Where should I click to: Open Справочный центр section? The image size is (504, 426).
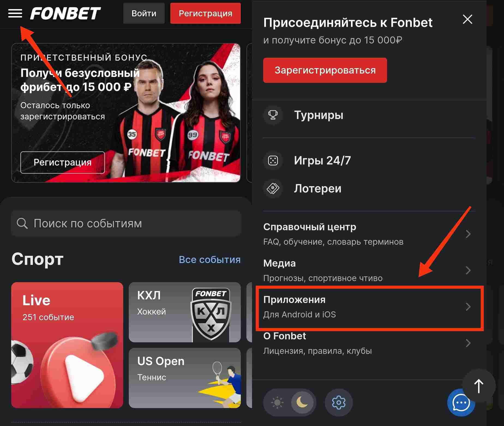pyautogui.click(x=369, y=234)
